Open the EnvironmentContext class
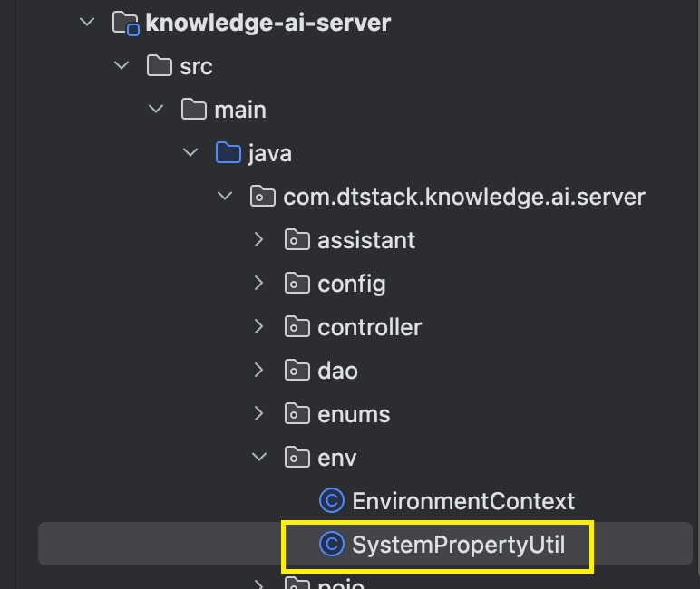The width and height of the screenshot is (700, 589). tap(463, 500)
